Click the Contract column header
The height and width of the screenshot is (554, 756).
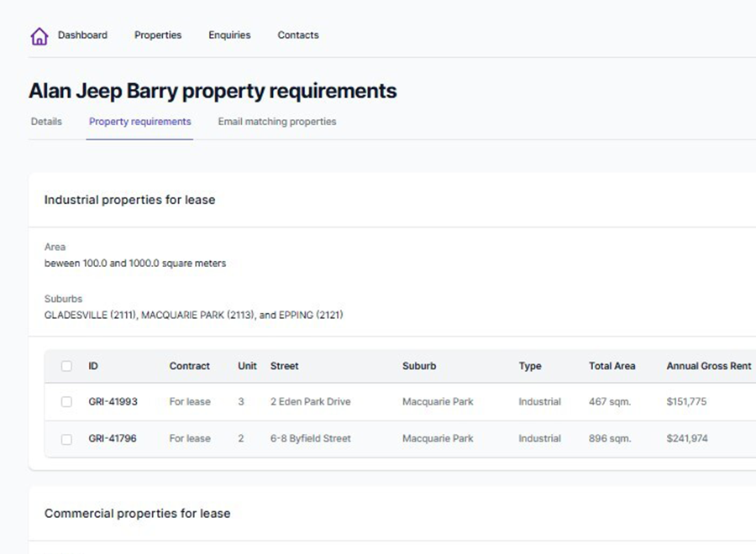190,366
